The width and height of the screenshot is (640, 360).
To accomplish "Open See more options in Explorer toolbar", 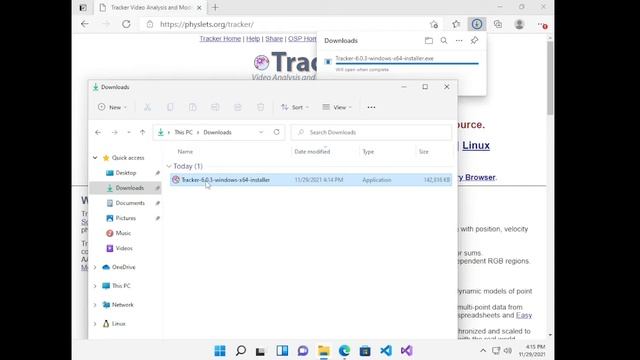I will 371,107.
